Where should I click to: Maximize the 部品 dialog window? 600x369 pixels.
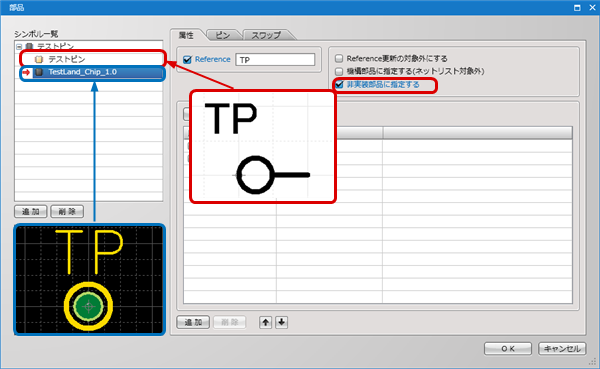click(x=577, y=8)
